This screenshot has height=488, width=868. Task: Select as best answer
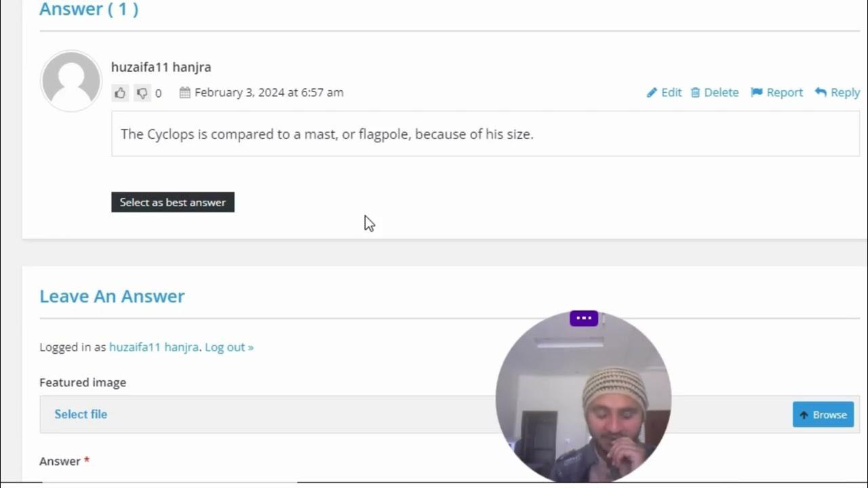click(173, 202)
